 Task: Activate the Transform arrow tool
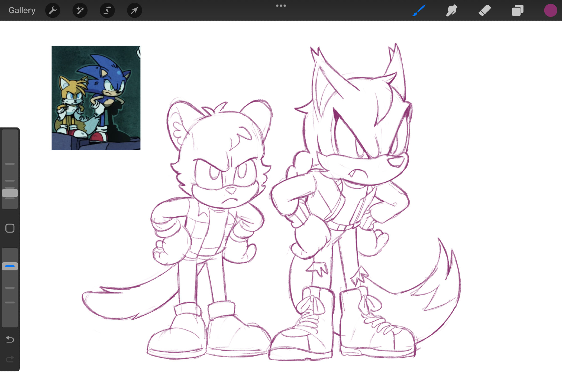[134, 11]
